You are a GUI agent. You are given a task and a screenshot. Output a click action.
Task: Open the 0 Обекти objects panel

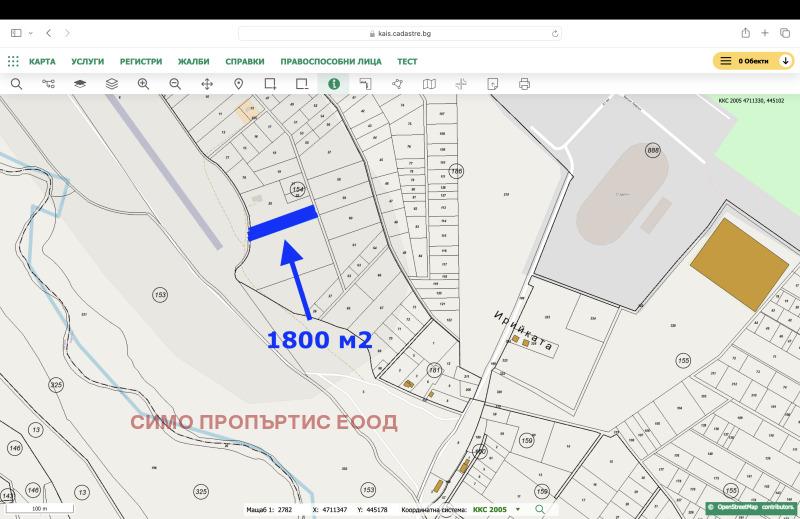point(752,61)
